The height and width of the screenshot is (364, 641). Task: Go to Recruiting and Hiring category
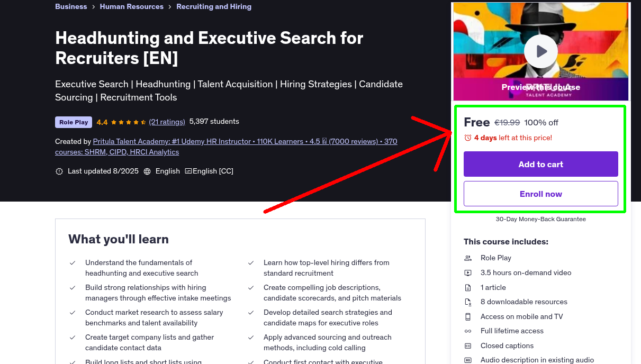tap(214, 7)
